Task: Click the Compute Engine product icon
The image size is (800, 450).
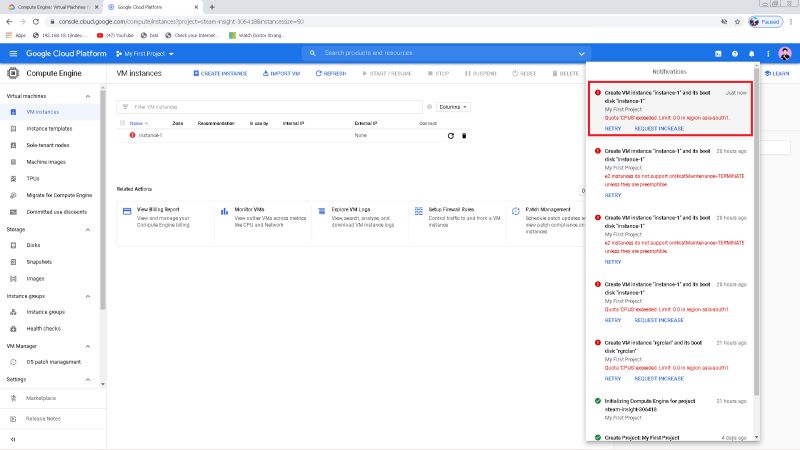Action: click(x=13, y=73)
